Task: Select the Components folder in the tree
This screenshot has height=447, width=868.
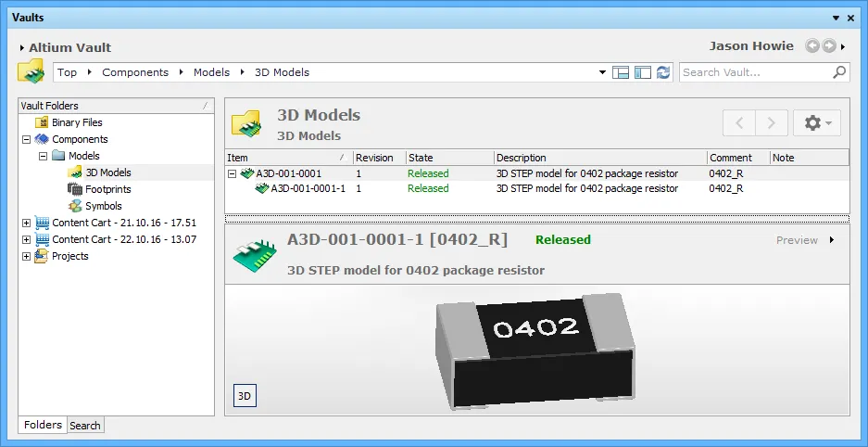Action: [80, 139]
